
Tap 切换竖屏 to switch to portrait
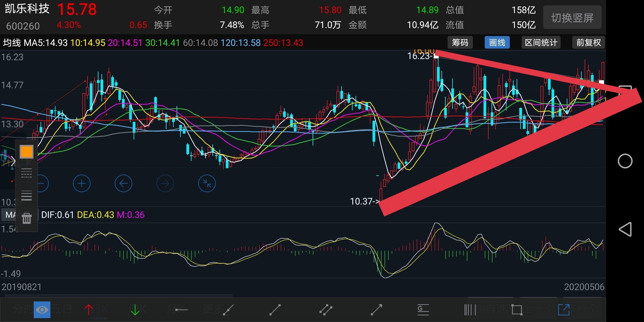coord(572,18)
